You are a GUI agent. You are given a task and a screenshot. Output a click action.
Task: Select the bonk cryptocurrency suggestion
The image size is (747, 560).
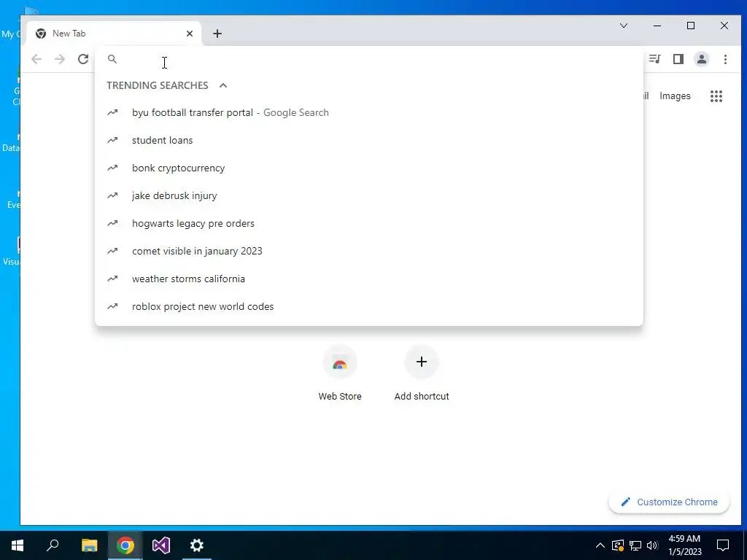coord(368,168)
